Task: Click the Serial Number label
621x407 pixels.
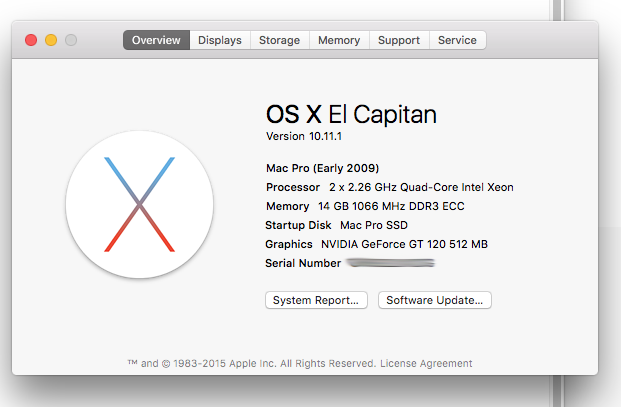Action: [x=303, y=263]
